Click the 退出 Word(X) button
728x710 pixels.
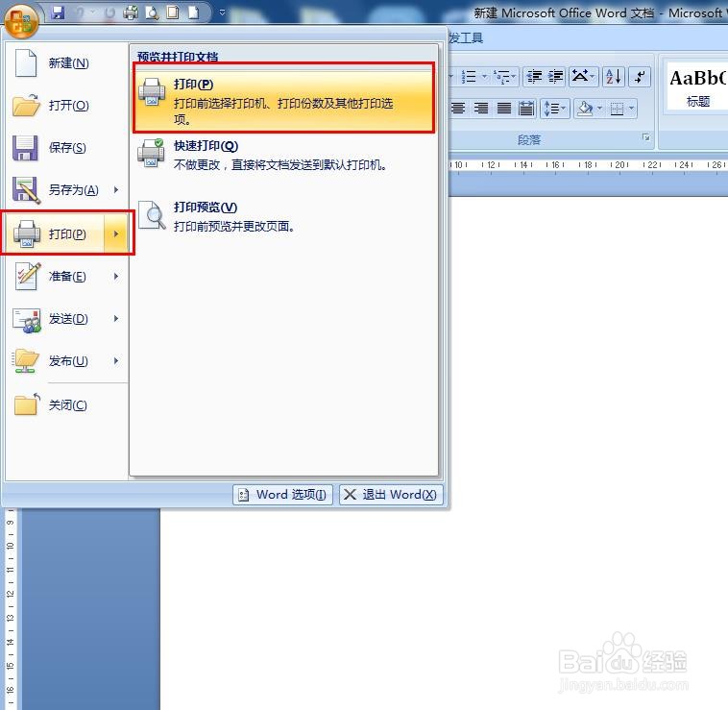pos(391,495)
